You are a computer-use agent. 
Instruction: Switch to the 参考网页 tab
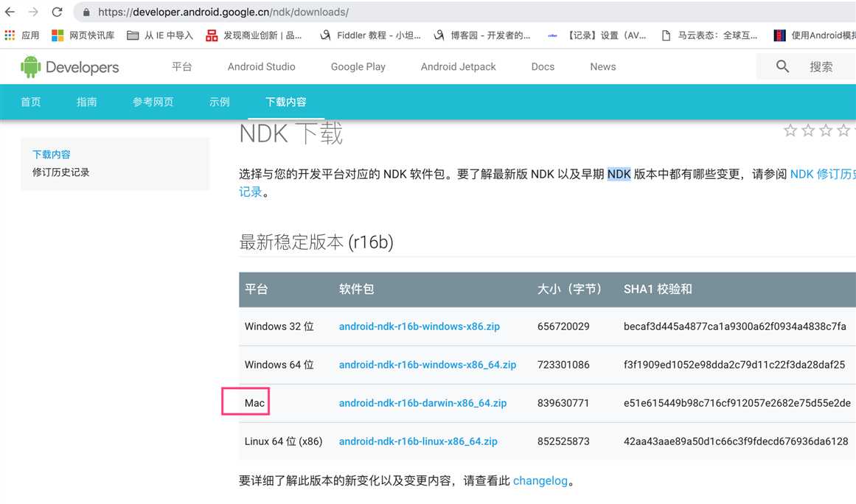point(153,102)
